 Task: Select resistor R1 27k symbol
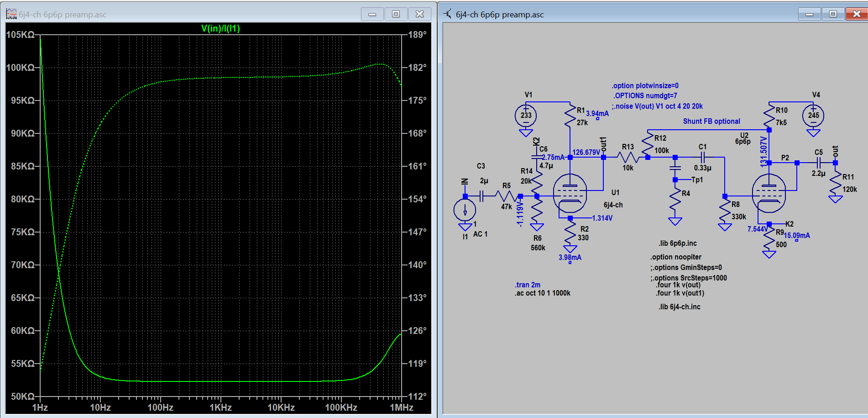pos(570,116)
